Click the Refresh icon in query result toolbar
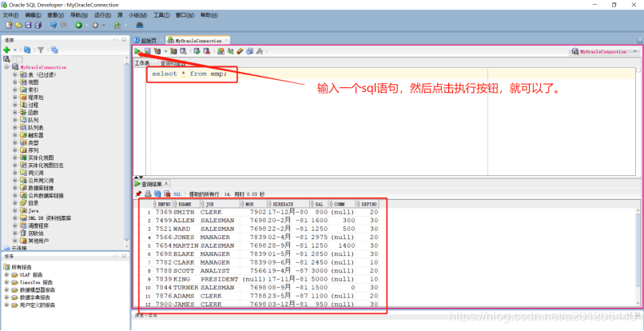Screen dimensions: 644x331 tap(157, 193)
